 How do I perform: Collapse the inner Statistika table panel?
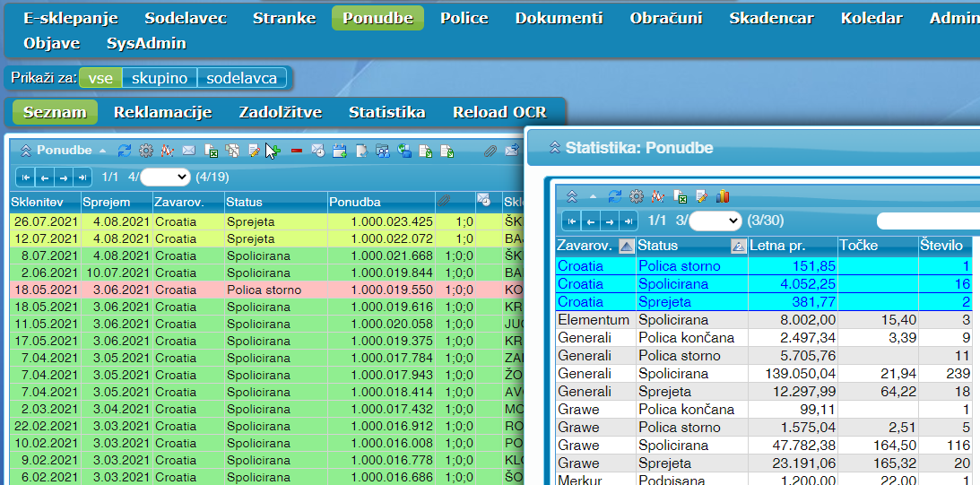point(571,196)
